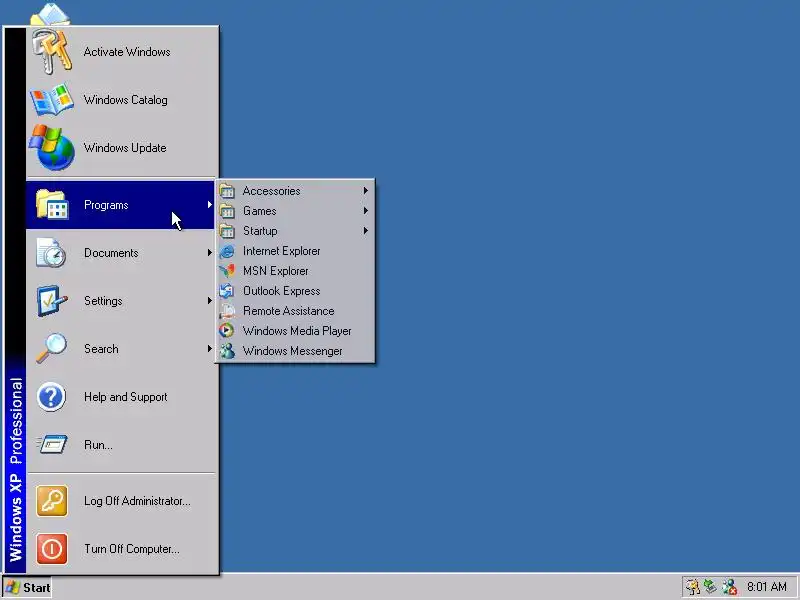Launch MSN Explorer from Programs
This screenshot has width=800, height=600.
point(295,271)
